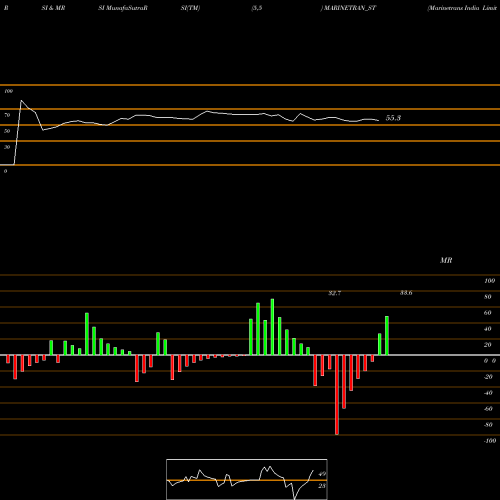This screenshot has height=500, width=500.
Task: Click the 32.7 value above histogram
Action: pyautogui.click(x=335, y=293)
